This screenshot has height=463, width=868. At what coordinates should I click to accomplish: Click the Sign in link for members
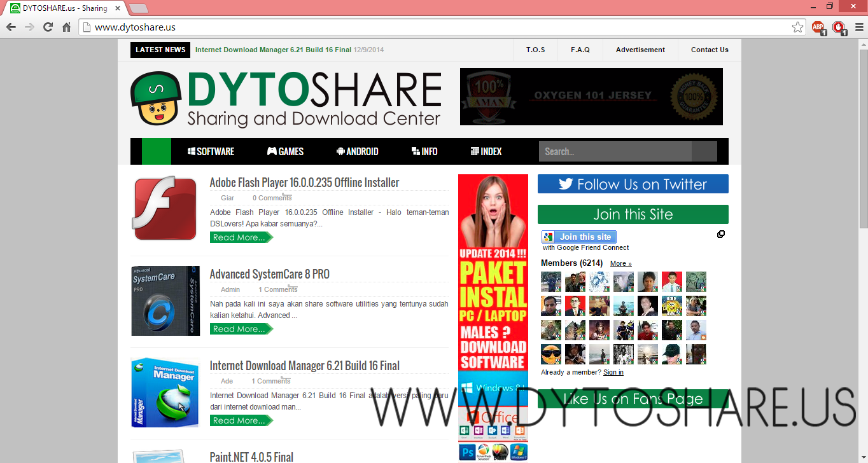tap(613, 372)
